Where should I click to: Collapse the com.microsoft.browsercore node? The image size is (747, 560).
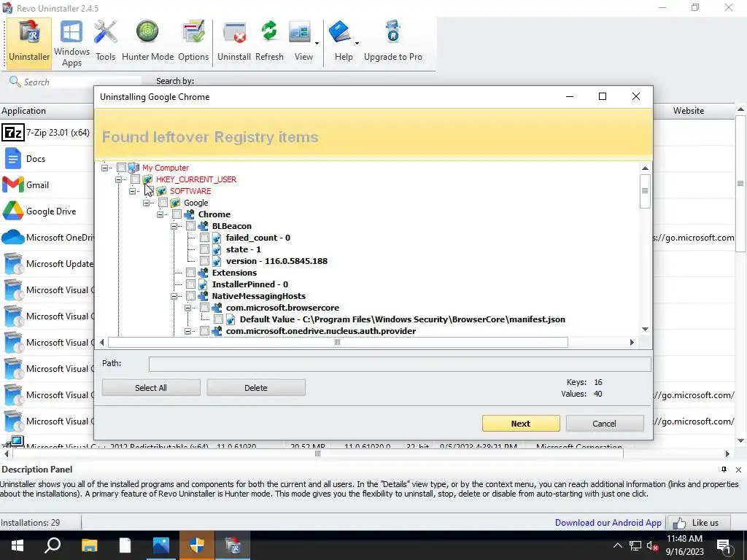pyautogui.click(x=187, y=308)
